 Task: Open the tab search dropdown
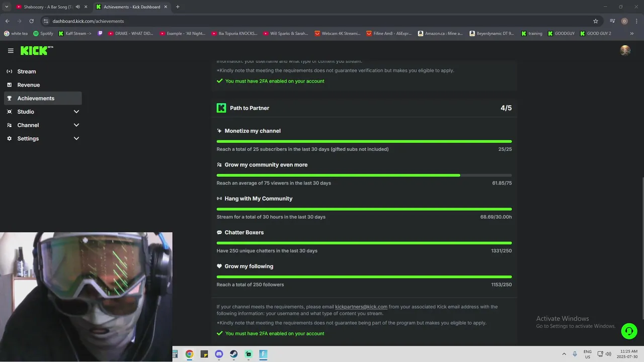pyautogui.click(x=7, y=7)
